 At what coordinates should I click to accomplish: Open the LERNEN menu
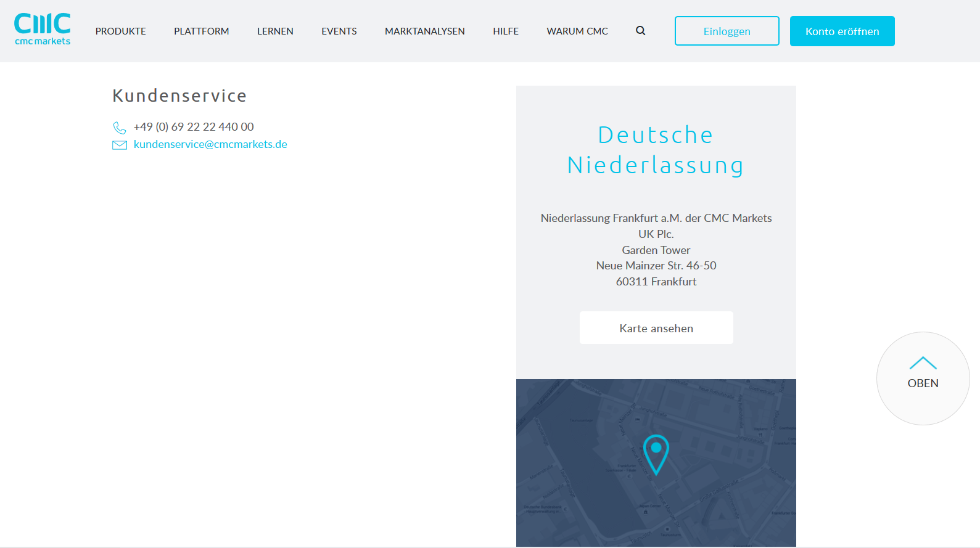[275, 31]
